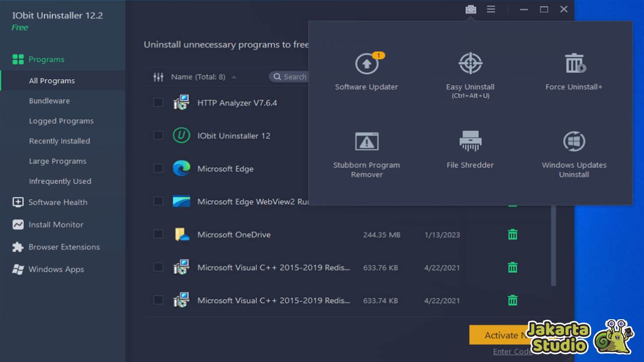Click IObit Uninstaller 12 program icon
The image size is (644, 362).
click(181, 136)
